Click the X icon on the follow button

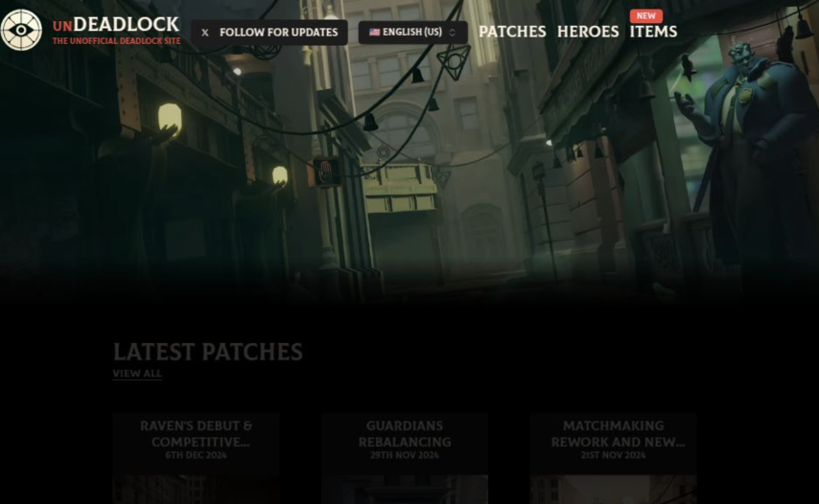click(205, 33)
